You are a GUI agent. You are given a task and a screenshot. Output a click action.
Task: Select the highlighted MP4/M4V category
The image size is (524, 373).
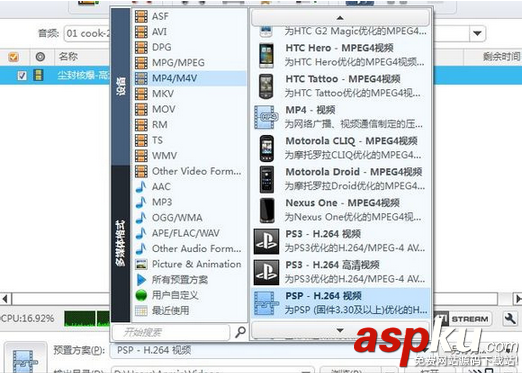(190, 78)
